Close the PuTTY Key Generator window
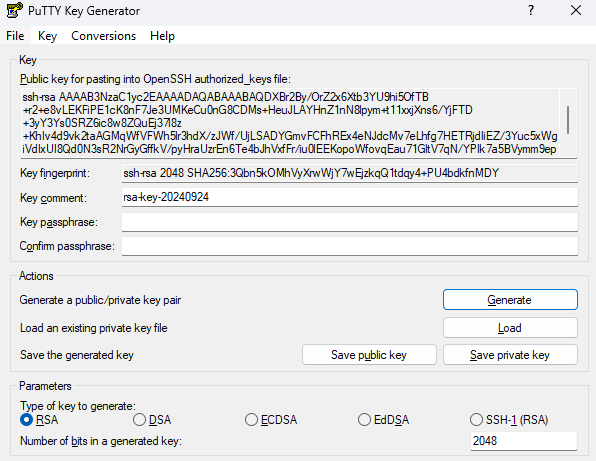 click(576, 11)
